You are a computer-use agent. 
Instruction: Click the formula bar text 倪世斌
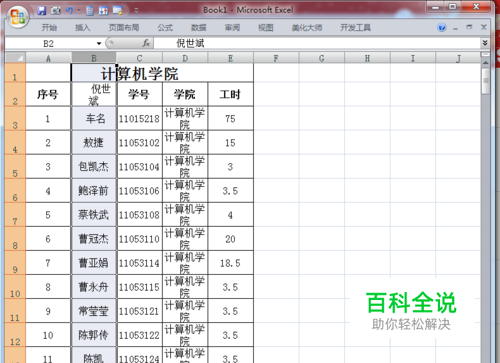(190, 43)
